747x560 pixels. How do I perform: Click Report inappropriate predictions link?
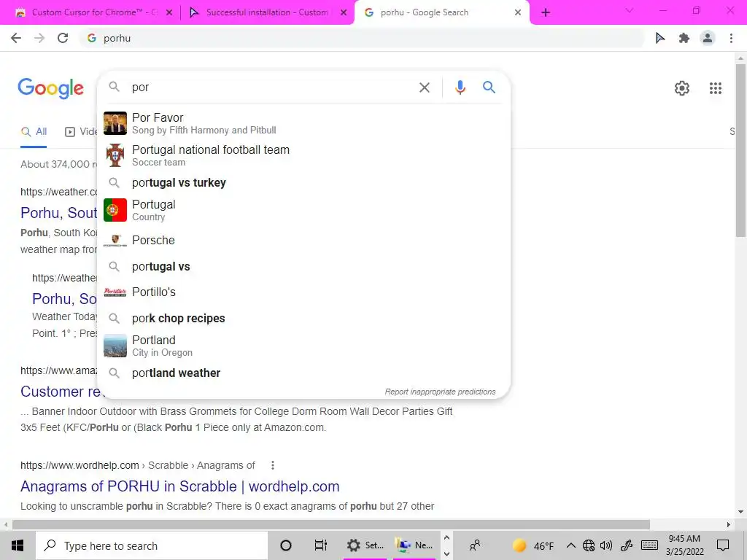(440, 392)
